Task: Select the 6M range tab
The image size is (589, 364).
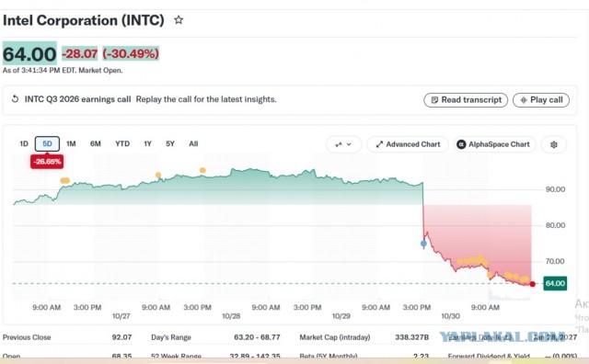Action: click(x=96, y=143)
